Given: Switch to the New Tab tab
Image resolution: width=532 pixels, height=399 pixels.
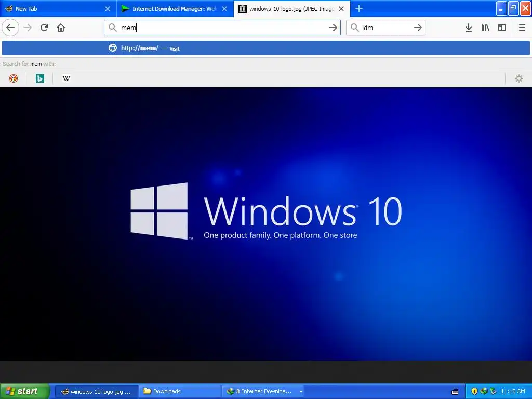Looking at the screenshot, I should (54, 8).
